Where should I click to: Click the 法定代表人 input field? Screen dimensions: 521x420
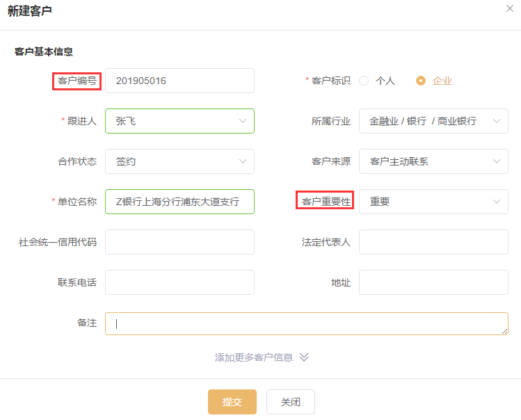(433, 242)
